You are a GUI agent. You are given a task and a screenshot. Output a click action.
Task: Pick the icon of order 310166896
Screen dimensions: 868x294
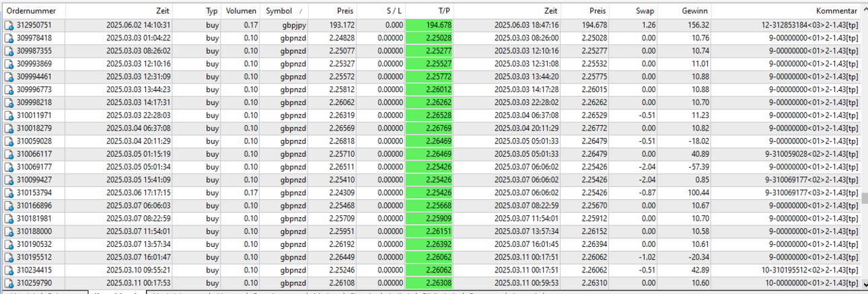pyautogui.click(x=9, y=205)
